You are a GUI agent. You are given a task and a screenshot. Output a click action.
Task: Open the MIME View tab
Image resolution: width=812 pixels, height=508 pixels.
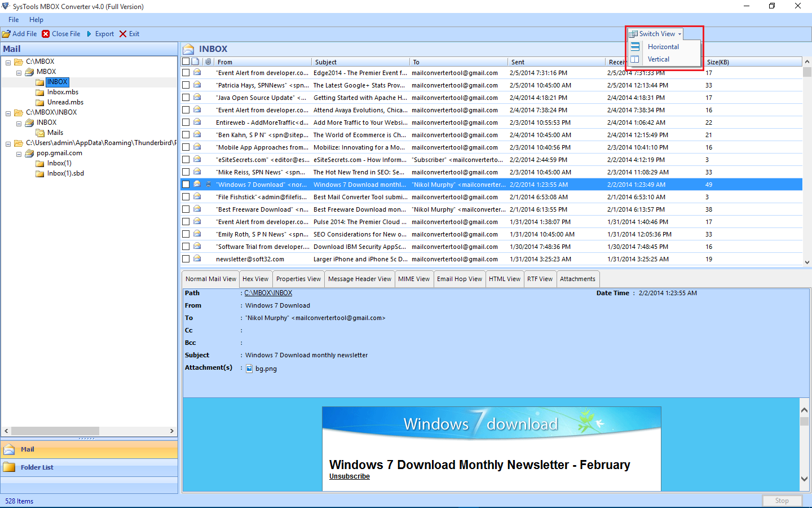coord(414,279)
